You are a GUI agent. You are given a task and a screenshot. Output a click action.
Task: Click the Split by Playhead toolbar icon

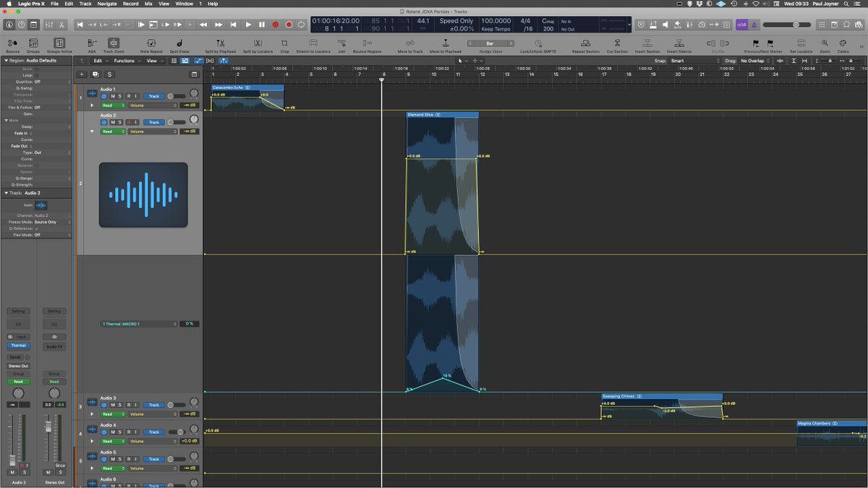pos(220,45)
